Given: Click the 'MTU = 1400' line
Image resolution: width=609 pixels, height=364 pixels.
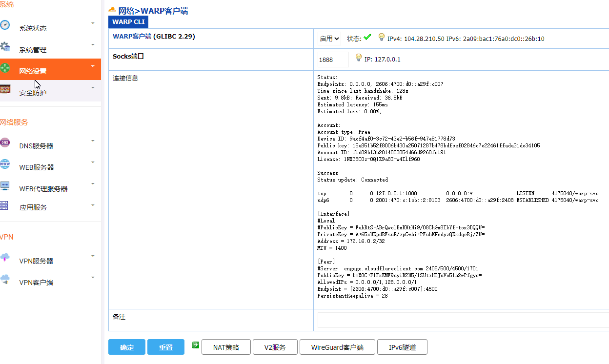Looking at the screenshot, I should tap(332, 248).
